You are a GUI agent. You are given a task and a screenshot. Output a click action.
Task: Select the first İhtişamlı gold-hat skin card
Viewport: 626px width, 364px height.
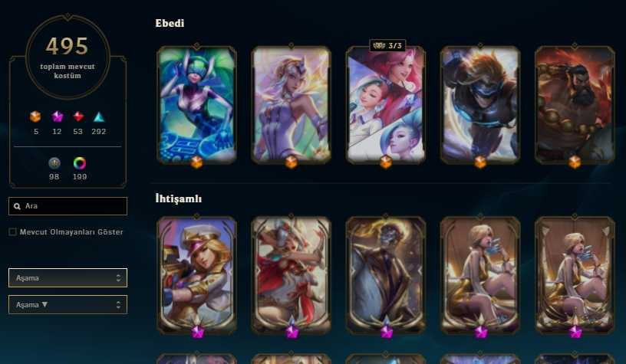pos(197,275)
